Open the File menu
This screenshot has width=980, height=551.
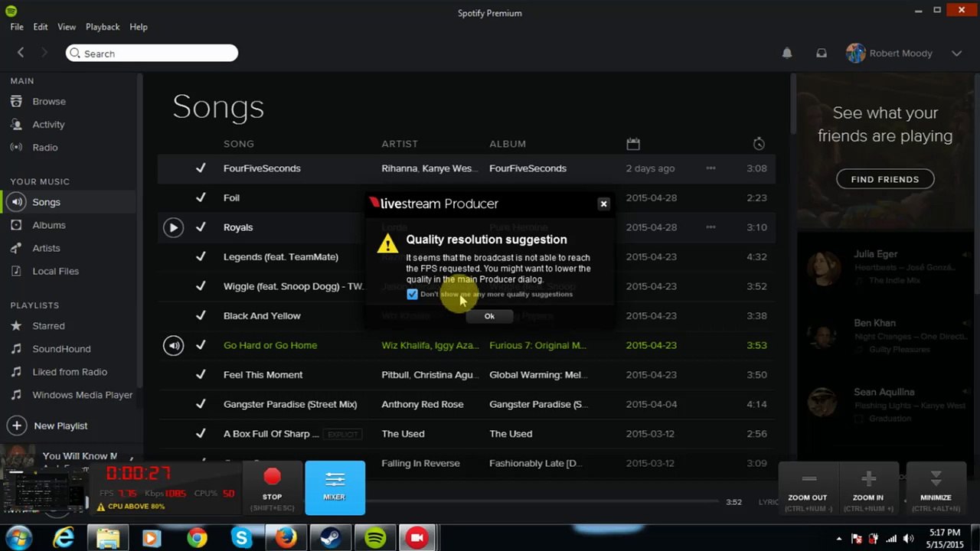click(17, 27)
